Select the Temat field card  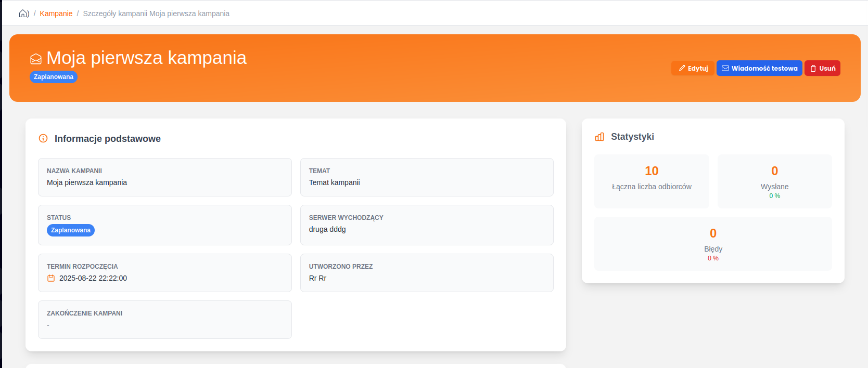pyautogui.click(x=427, y=177)
